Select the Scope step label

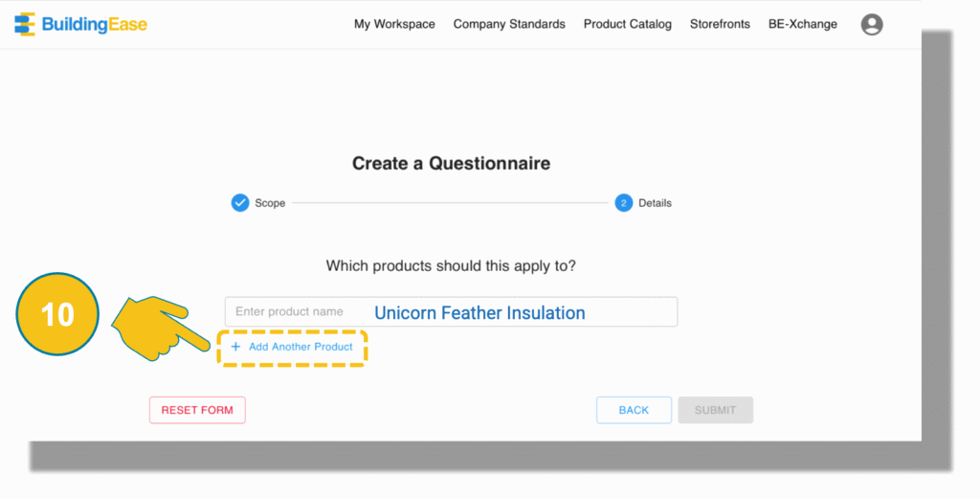(270, 203)
